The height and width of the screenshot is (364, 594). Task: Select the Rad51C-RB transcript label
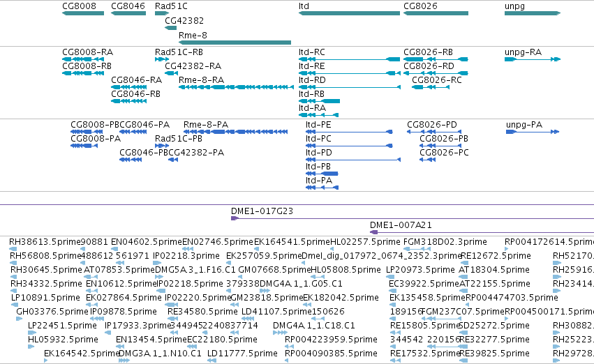coord(179,52)
